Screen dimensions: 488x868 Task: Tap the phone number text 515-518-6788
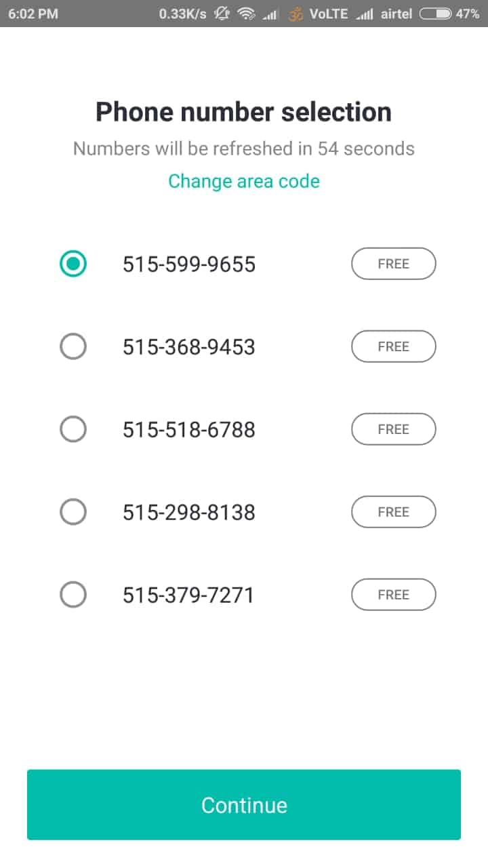pos(189,429)
